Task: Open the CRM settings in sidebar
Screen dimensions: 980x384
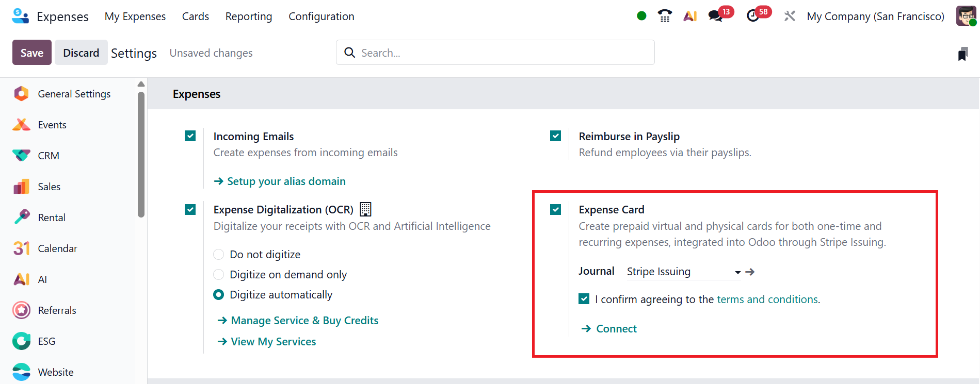Action: pos(49,156)
